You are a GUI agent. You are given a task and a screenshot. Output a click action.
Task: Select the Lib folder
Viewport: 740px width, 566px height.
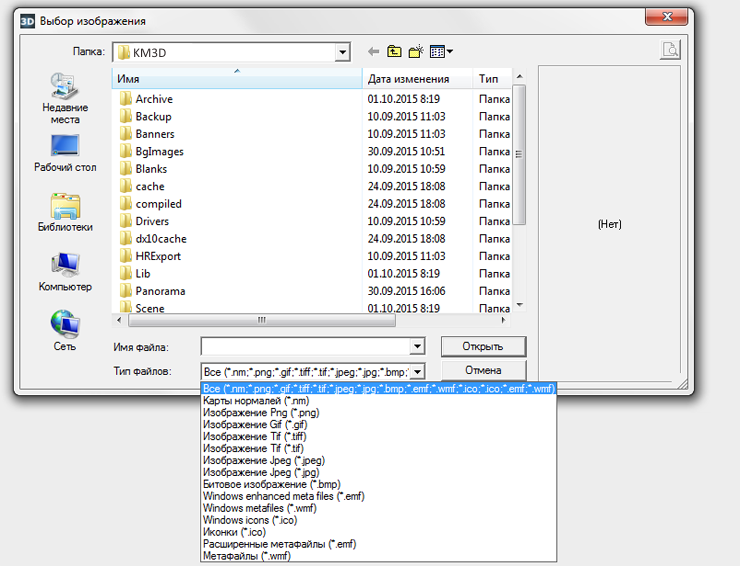click(x=143, y=273)
